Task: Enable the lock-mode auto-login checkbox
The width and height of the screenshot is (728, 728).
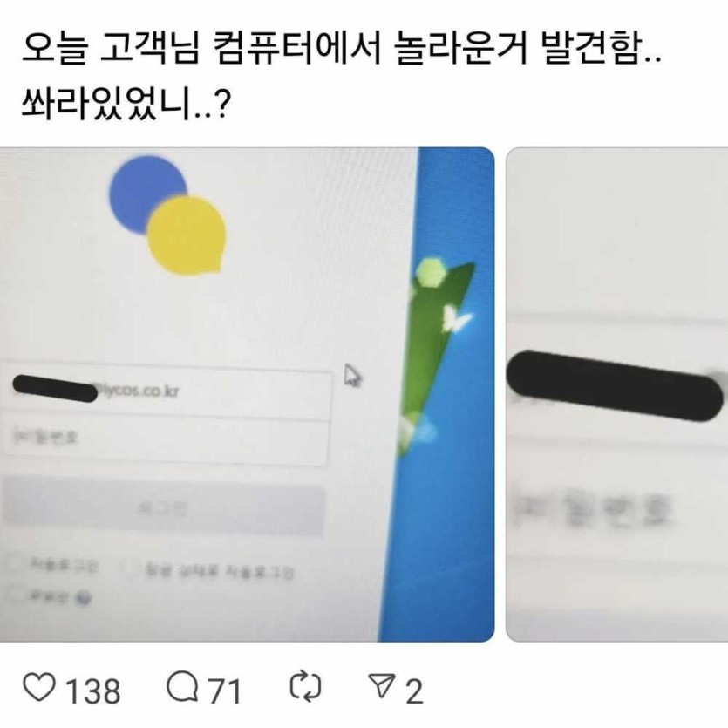Action: [x=131, y=567]
